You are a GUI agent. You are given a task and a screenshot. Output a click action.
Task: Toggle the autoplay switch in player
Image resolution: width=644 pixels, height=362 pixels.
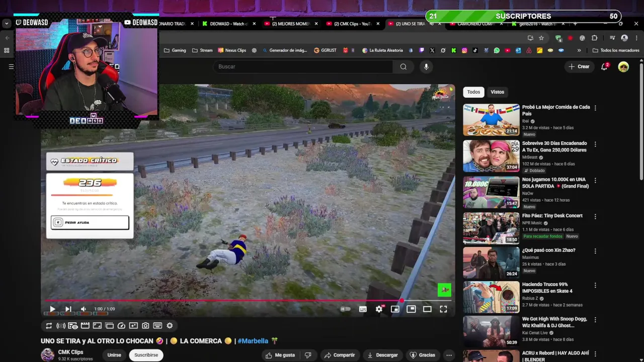[345, 309]
